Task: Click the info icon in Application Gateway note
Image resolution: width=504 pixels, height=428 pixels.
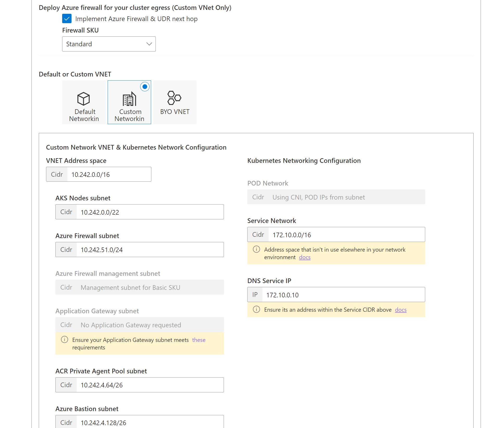Action: point(64,340)
